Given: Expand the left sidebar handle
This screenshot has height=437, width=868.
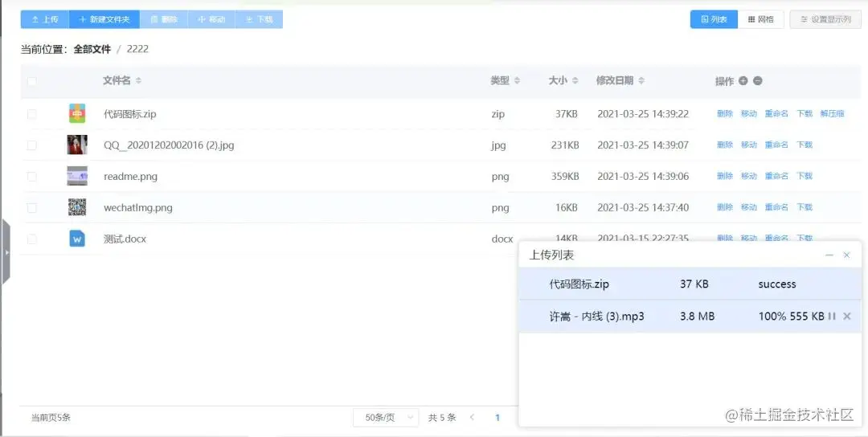Looking at the screenshot, I should 6,251.
